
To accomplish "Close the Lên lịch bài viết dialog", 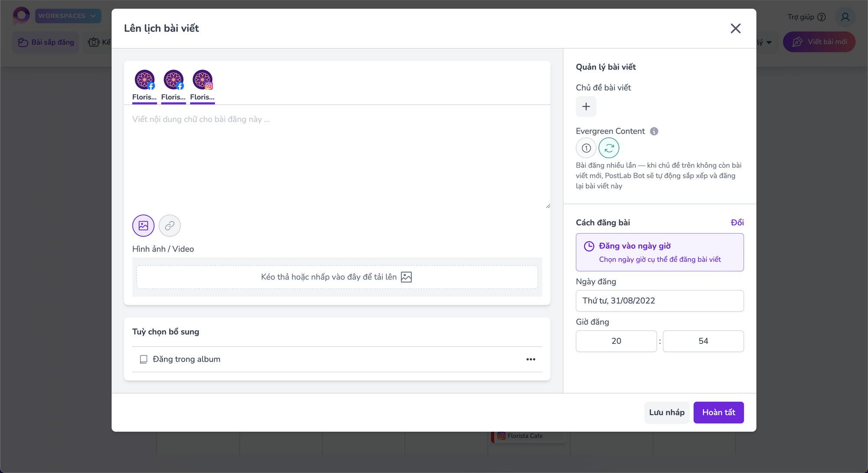I will click(x=735, y=29).
